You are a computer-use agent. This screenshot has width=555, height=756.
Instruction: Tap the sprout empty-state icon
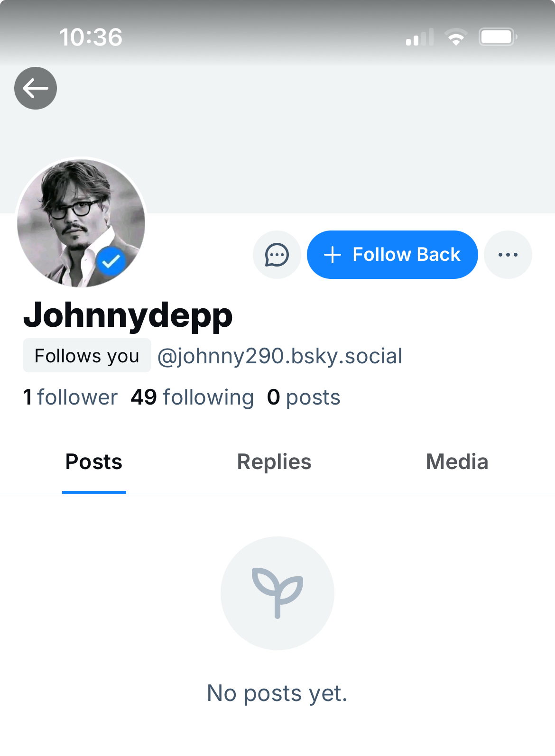pos(277,593)
